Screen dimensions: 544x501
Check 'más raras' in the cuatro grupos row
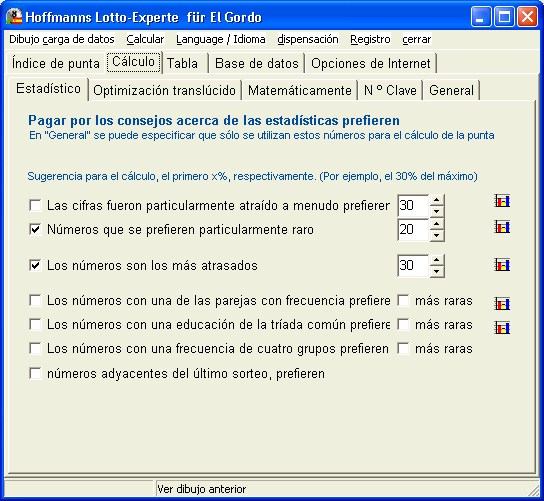pyautogui.click(x=403, y=348)
